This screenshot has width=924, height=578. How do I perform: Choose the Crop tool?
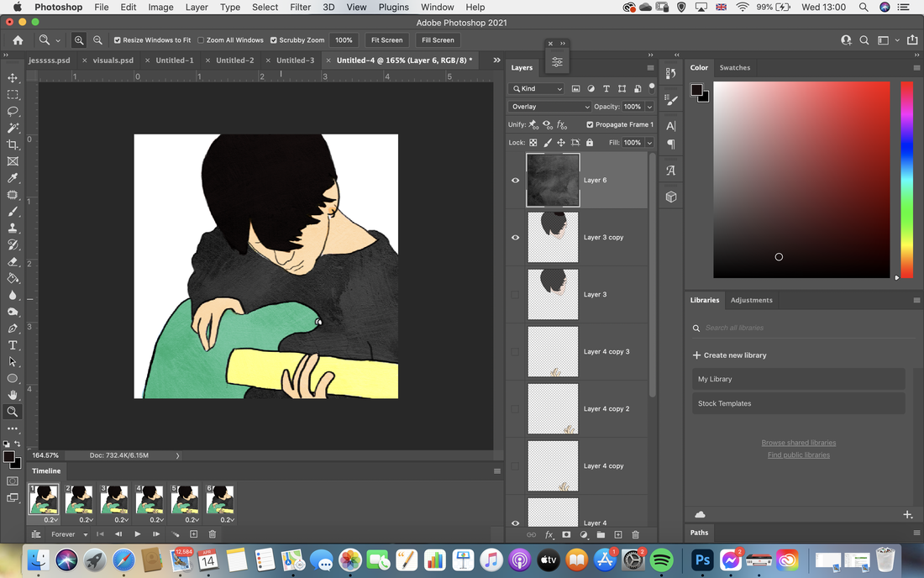13,144
